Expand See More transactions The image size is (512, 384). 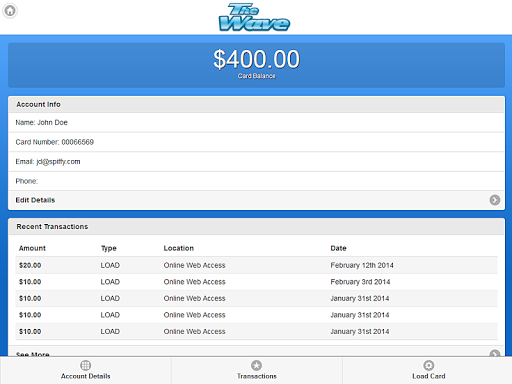coord(256,351)
